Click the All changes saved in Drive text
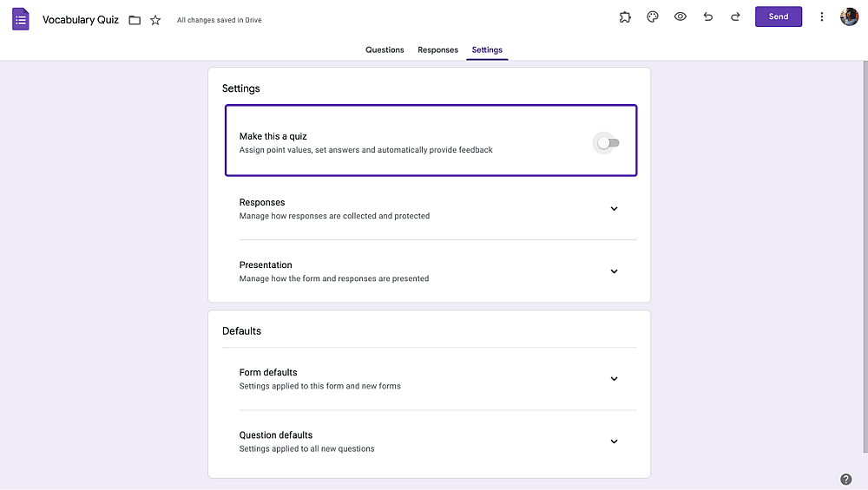The image size is (868, 490). point(220,20)
